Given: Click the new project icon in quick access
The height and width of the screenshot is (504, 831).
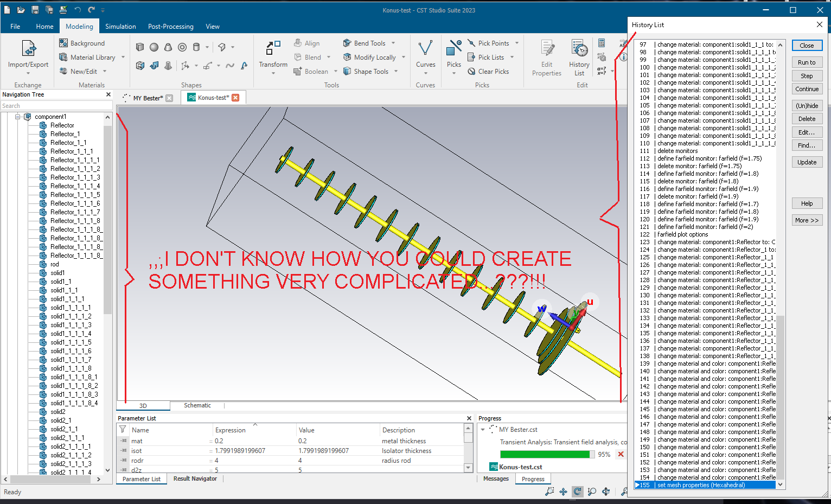Looking at the screenshot, I should 8,10.
